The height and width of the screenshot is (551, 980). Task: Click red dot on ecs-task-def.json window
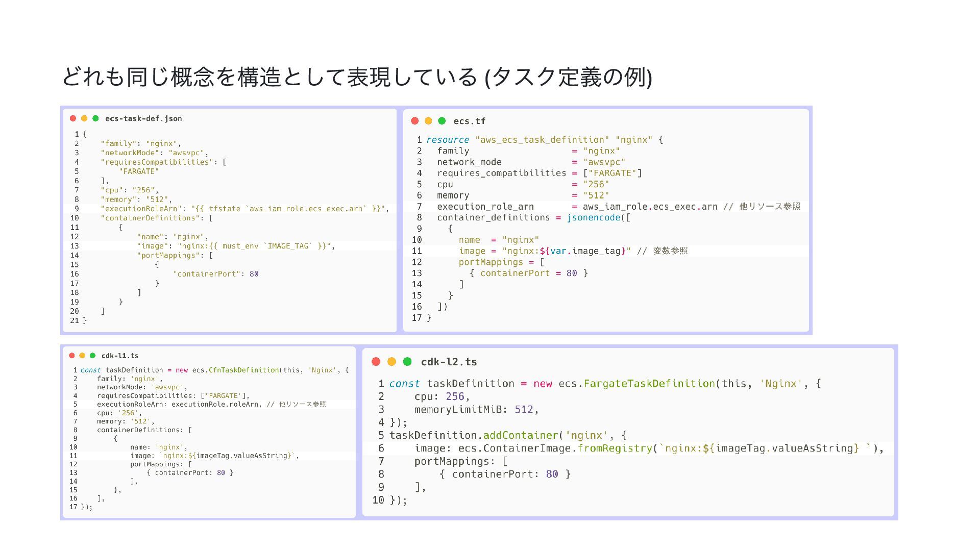(x=73, y=118)
